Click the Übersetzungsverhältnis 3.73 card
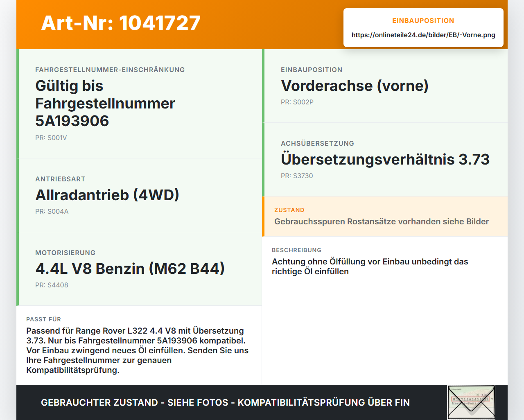Image resolution: width=524 pixels, height=420 pixels. coord(385,160)
